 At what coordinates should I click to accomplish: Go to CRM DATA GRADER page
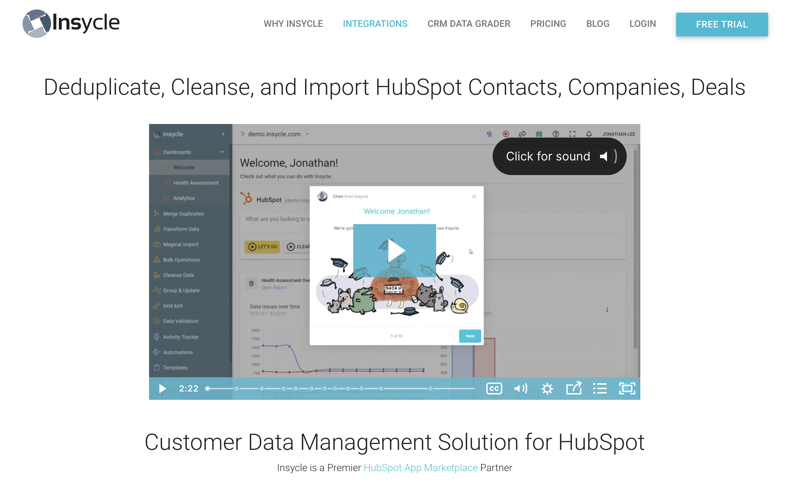(x=468, y=24)
